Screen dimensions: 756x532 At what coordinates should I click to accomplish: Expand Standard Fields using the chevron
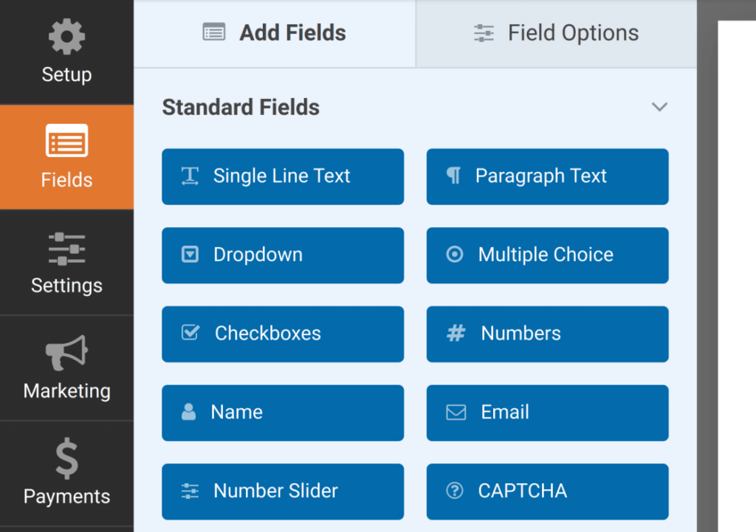pyautogui.click(x=659, y=107)
